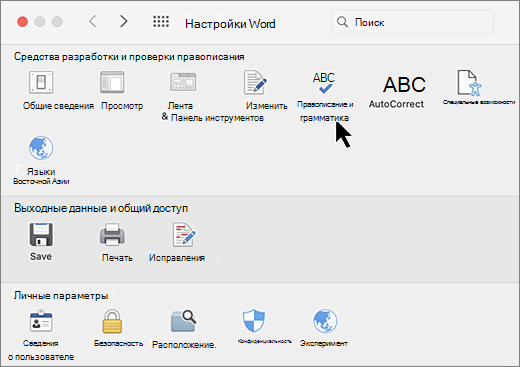Open the Save preferences pane
The width and height of the screenshot is (520, 367).
(x=41, y=234)
